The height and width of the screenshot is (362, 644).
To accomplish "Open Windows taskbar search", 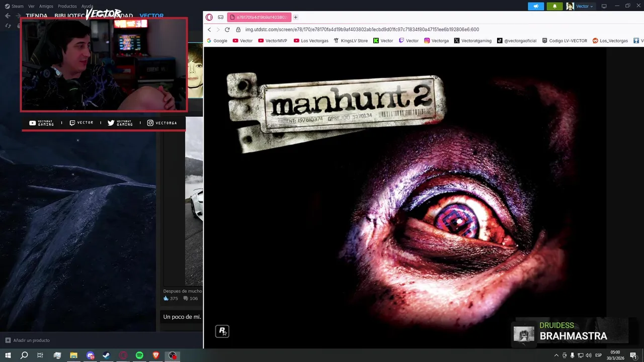I will point(24,355).
